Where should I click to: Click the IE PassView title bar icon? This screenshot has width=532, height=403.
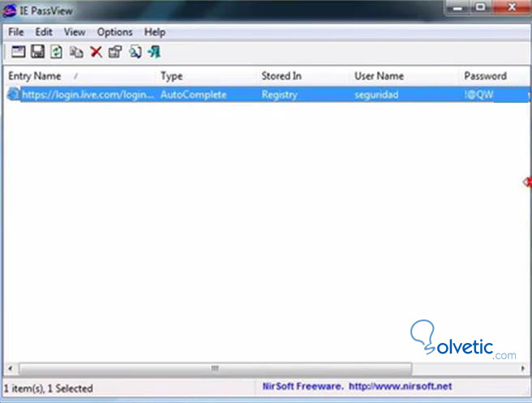click(10, 11)
